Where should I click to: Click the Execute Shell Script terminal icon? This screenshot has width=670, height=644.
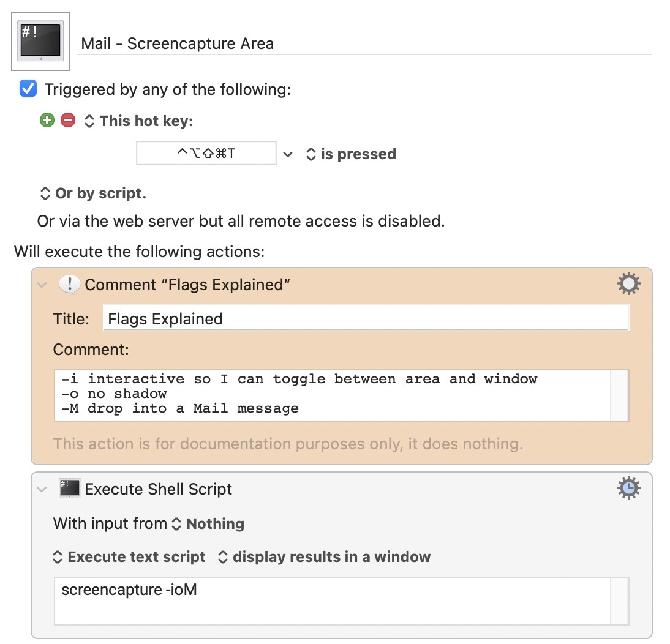tap(69, 489)
